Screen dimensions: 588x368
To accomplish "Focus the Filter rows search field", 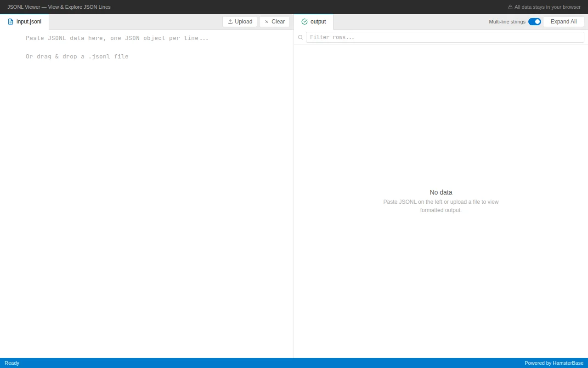I will (445, 37).
